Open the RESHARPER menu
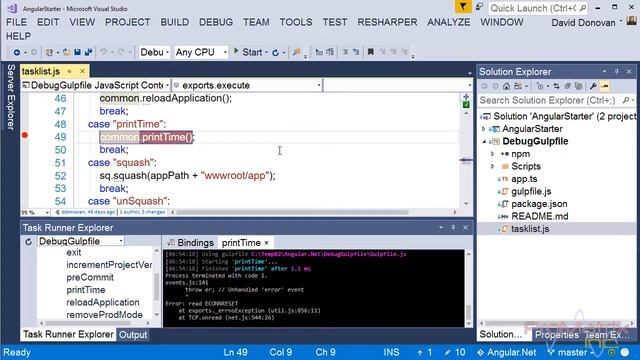Image resolution: width=640 pixels, height=360 pixels. (x=387, y=22)
